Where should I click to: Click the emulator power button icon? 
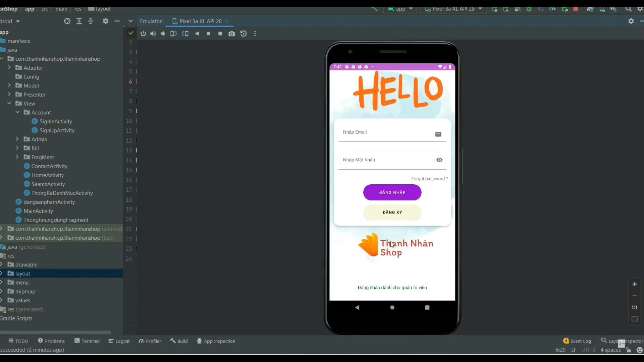click(143, 34)
